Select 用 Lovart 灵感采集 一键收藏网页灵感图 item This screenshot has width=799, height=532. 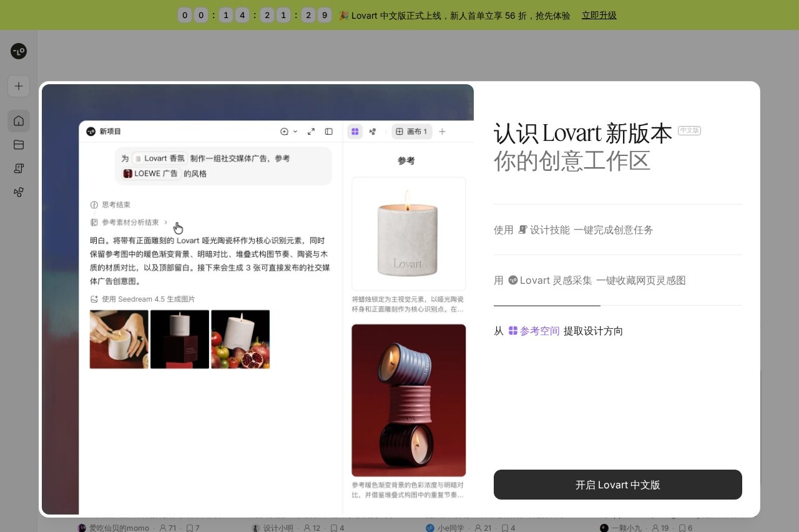click(x=618, y=280)
